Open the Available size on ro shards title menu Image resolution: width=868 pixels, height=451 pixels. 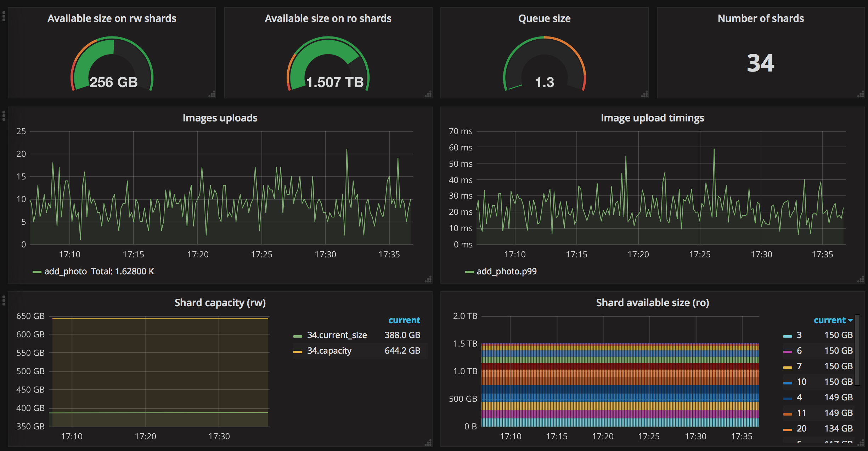pyautogui.click(x=328, y=18)
